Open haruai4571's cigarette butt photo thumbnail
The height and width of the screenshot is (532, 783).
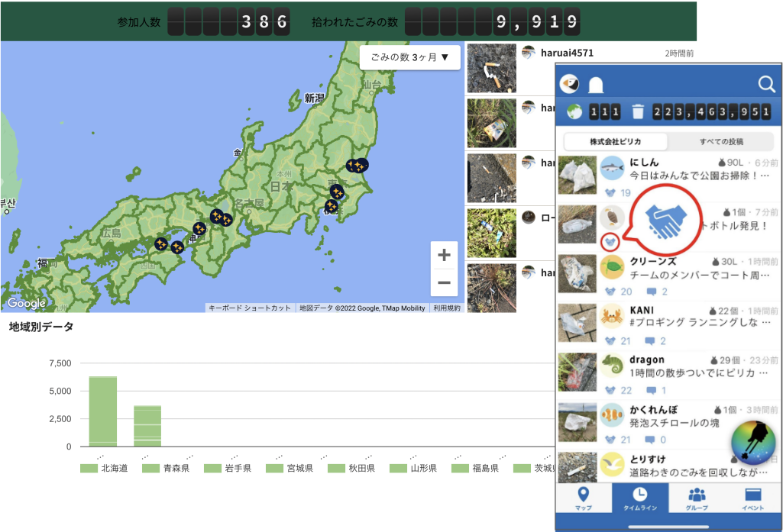pos(491,69)
